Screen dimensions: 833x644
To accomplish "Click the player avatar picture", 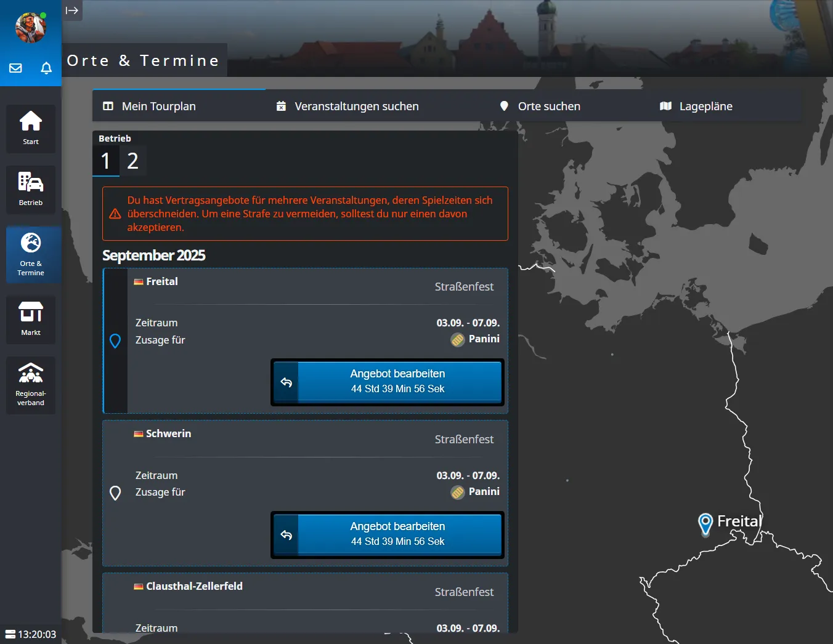I will (30, 28).
